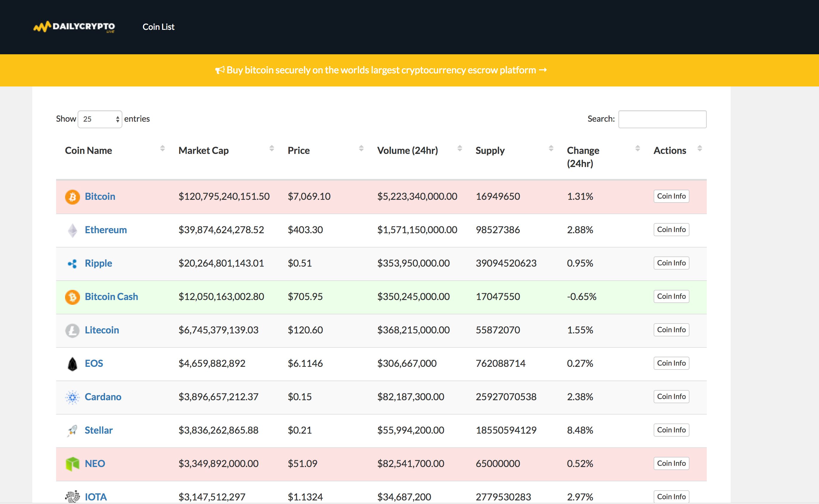Click the EOS logo icon
The height and width of the screenshot is (504, 819).
coord(73,364)
